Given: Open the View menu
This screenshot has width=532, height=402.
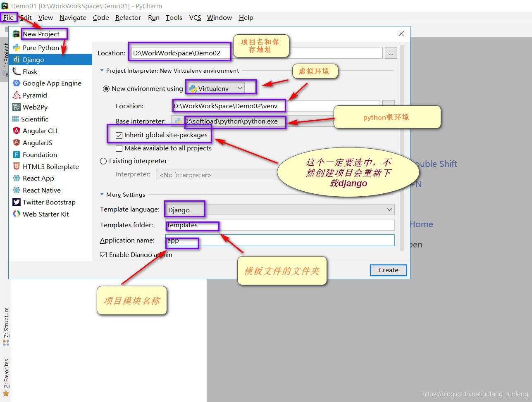Looking at the screenshot, I should [45, 17].
